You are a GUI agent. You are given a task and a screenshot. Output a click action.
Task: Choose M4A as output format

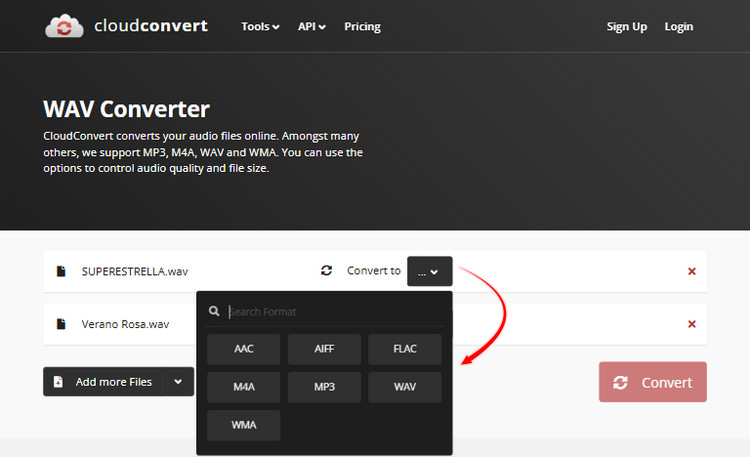click(x=243, y=387)
